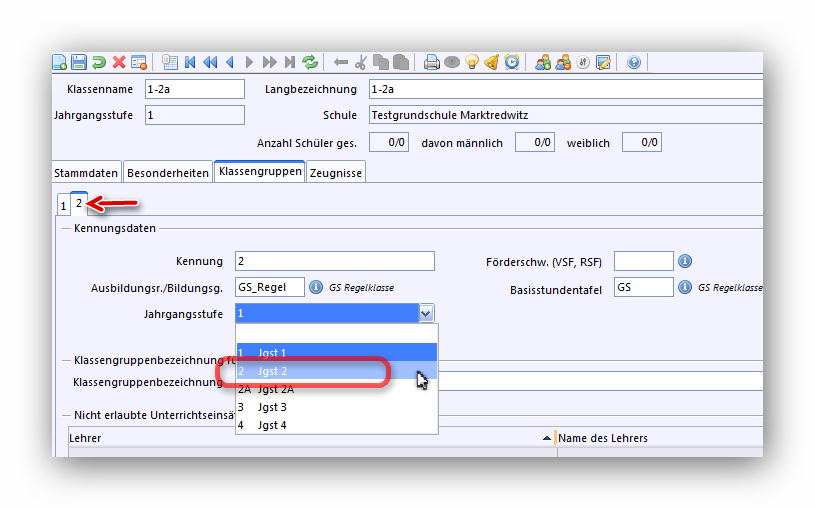The image size is (815, 509).
Task: Go to previous record
Action: pyautogui.click(x=230, y=62)
